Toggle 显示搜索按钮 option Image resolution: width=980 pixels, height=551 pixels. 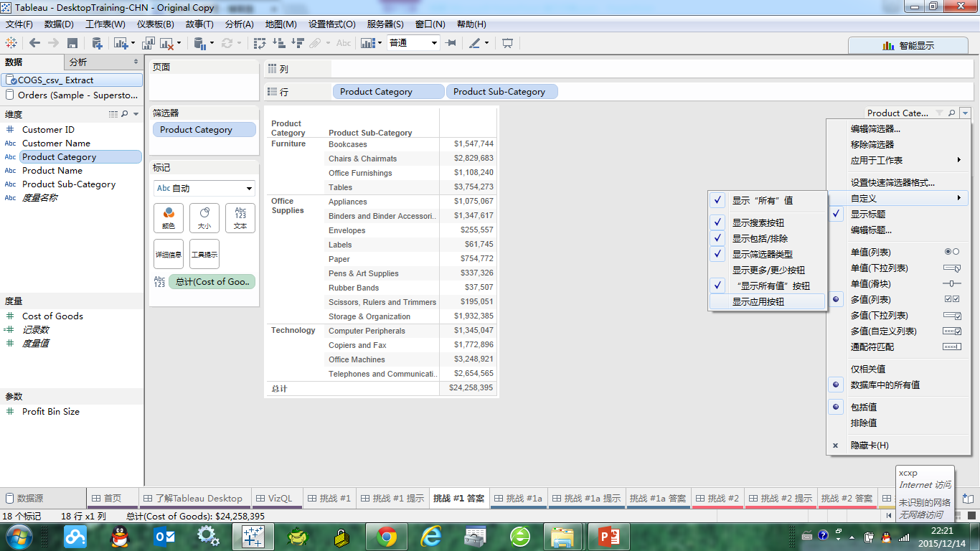click(x=766, y=223)
